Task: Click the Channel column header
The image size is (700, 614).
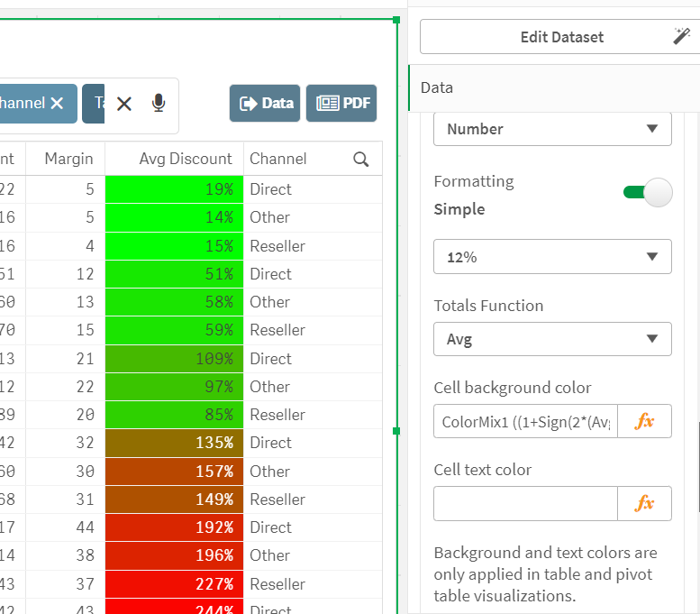Action: pos(277,159)
